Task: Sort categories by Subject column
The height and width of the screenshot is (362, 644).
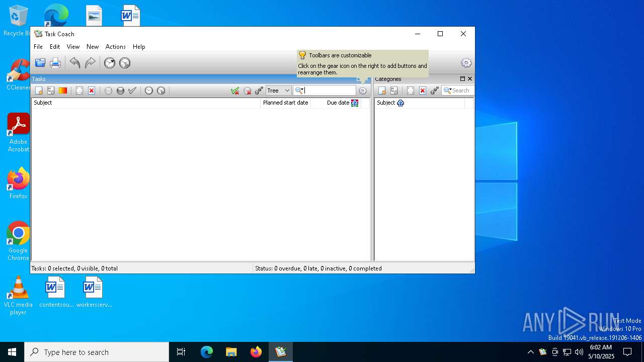Action: [420, 103]
